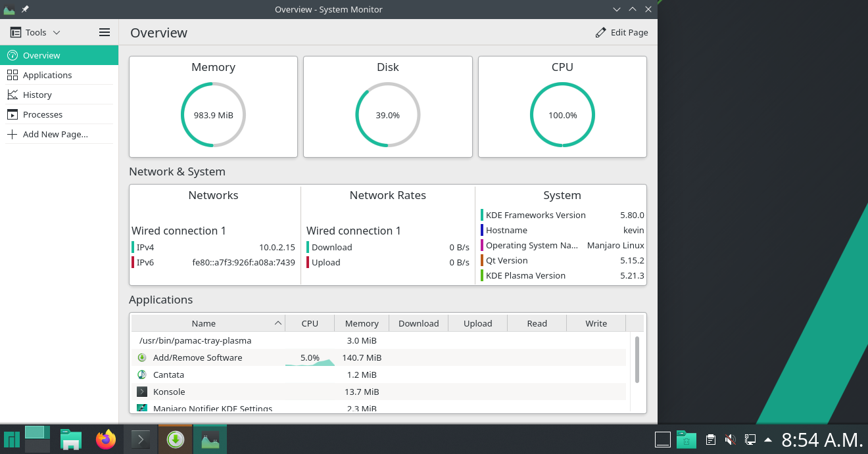Open the trash folder tray icon
This screenshot has height=454, width=868.
pos(686,440)
